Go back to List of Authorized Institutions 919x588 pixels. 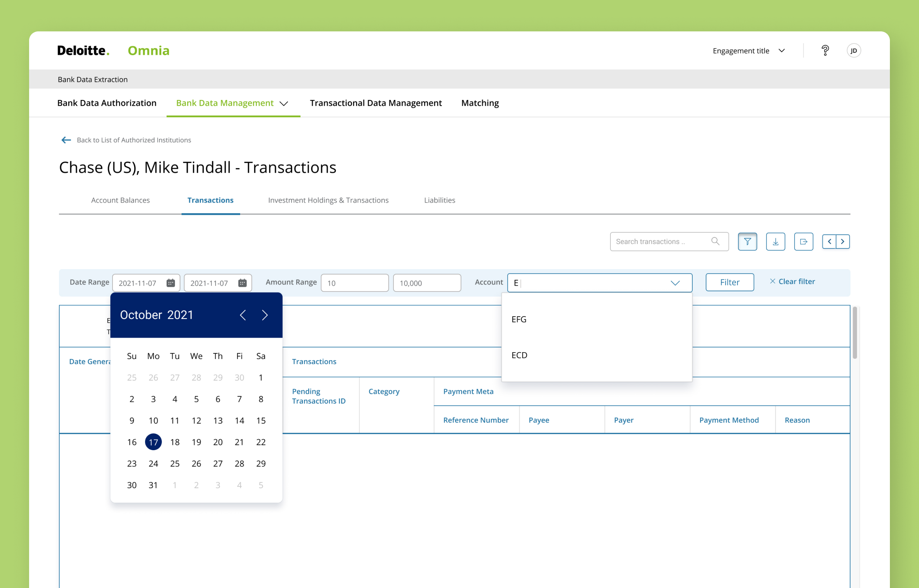click(x=134, y=140)
